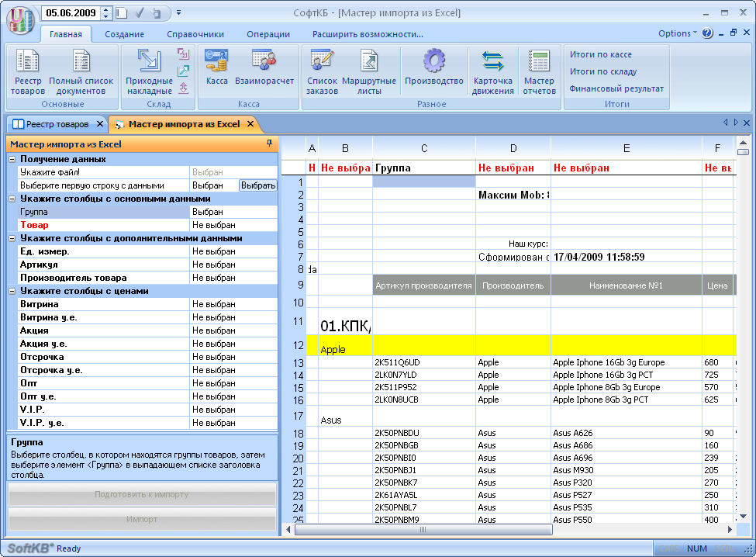This screenshot has height=557, width=756.
Task: Click the Выбрать button for first data row
Action: pyautogui.click(x=258, y=185)
